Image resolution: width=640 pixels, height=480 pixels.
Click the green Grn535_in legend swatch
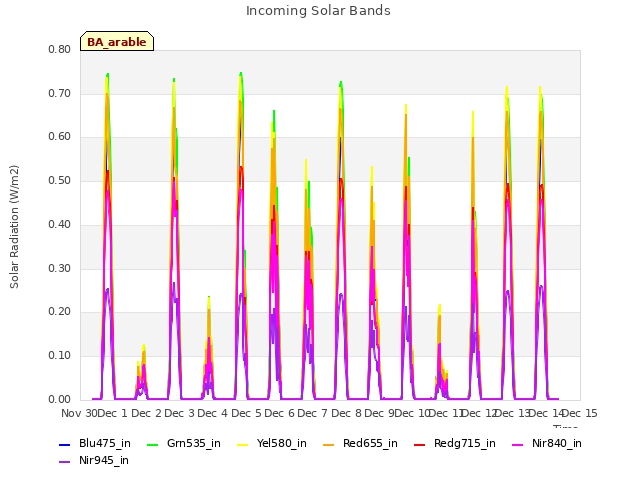coord(152,444)
